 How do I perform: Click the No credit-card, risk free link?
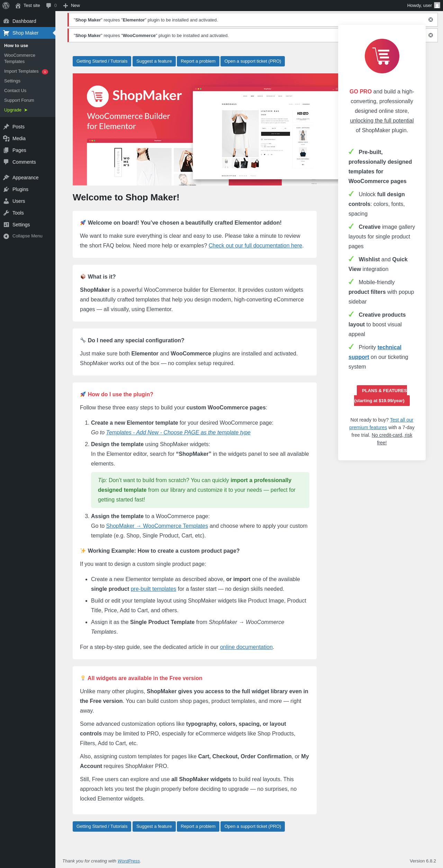(392, 439)
